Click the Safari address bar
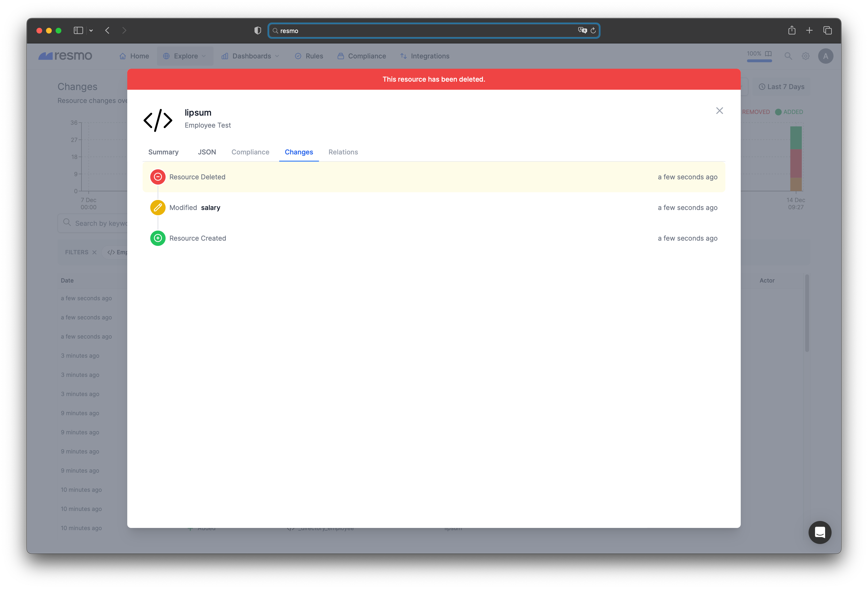This screenshot has height=589, width=868. point(426,31)
